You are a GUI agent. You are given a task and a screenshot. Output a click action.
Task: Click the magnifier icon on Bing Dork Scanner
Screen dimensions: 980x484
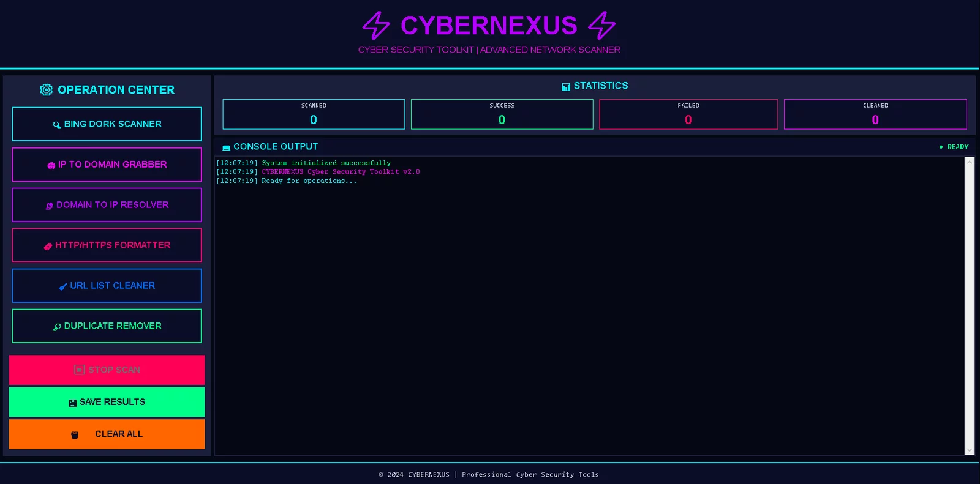pos(56,125)
